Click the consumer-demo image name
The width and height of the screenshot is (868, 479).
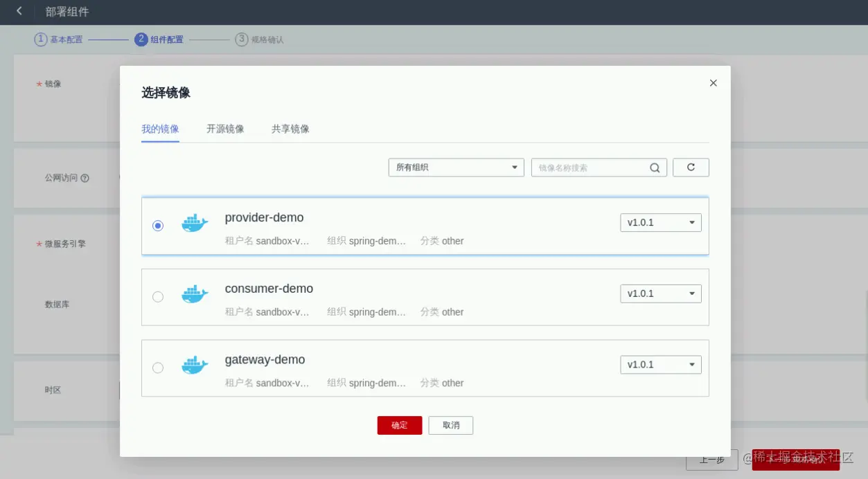pos(269,289)
